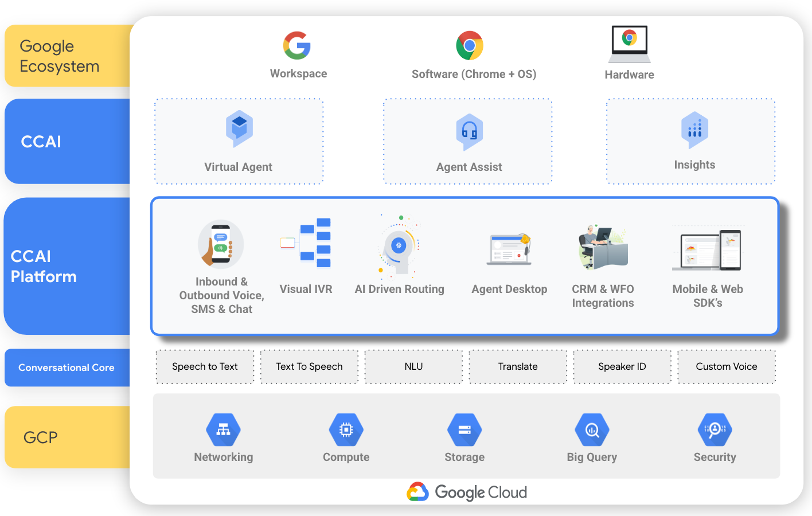Click the Google Cloud logo link
The height and width of the screenshot is (516, 812).
[x=466, y=492]
